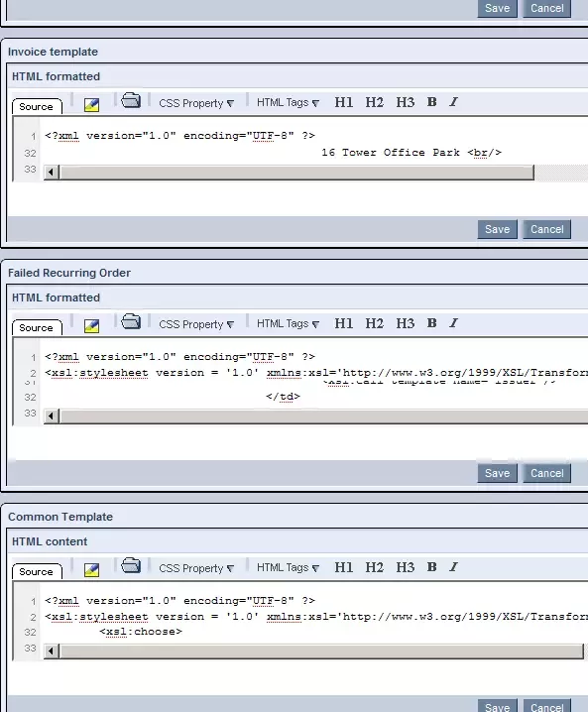Toggle italic in Invoice template editor
Viewport: 588px width, 712px height.
(453, 102)
